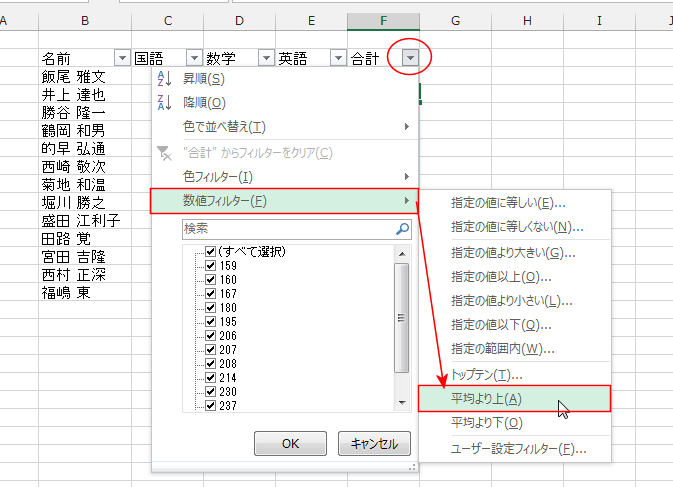Click the cell containing 宮田 吉隆
673x487 pixels.
[85, 257]
